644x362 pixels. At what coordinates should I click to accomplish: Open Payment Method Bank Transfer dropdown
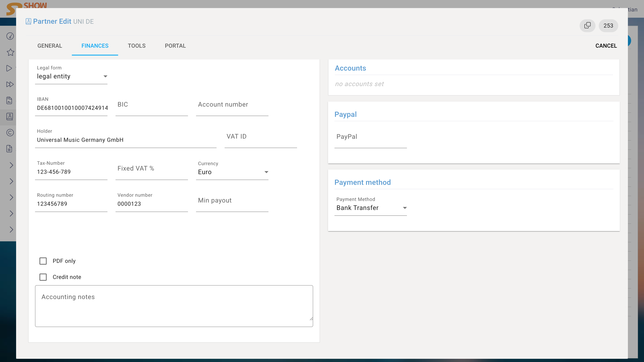point(370,208)
